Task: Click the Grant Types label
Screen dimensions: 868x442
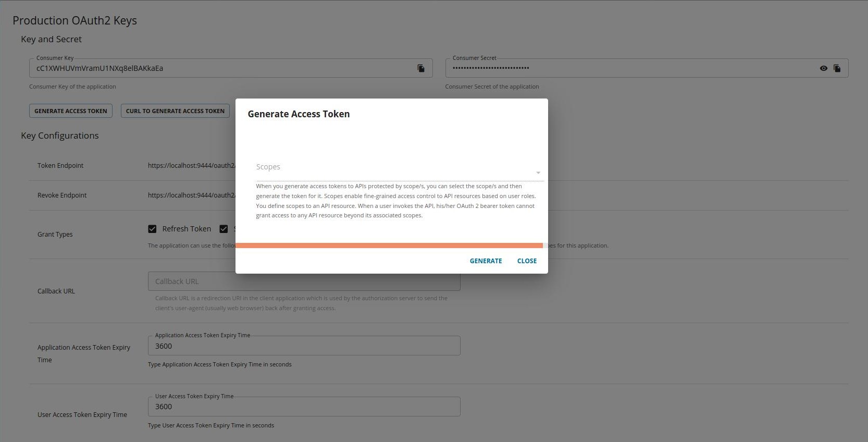Action: click(x=55, y=235)
